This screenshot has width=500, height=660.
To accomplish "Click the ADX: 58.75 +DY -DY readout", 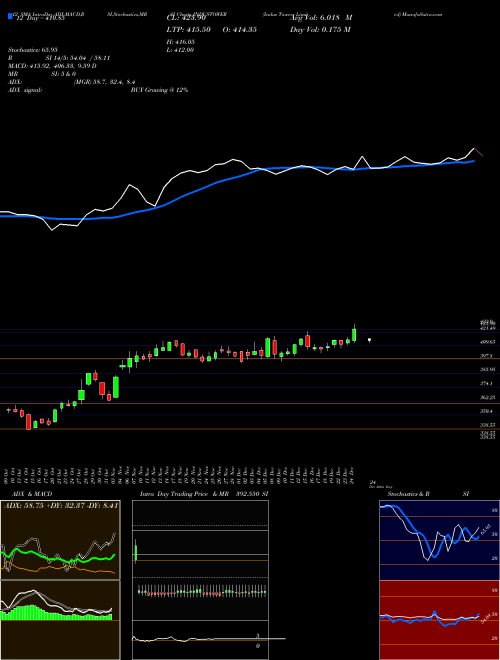I will [61, 505].
